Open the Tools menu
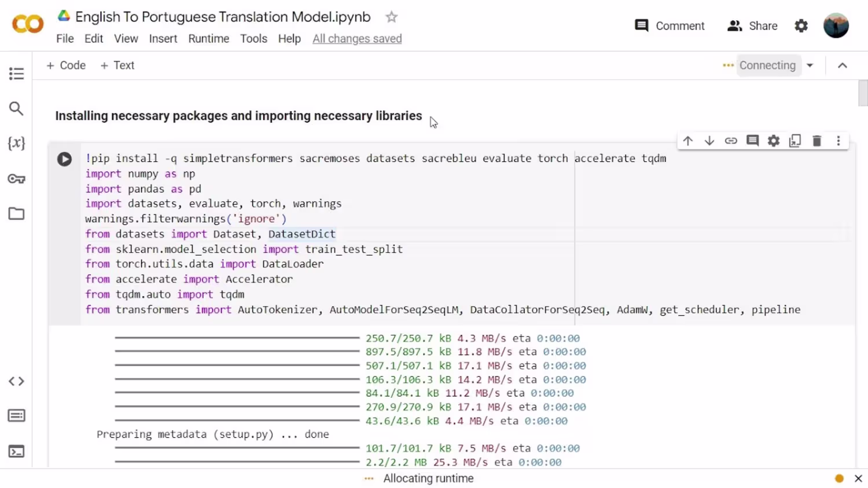 [253, 39]
